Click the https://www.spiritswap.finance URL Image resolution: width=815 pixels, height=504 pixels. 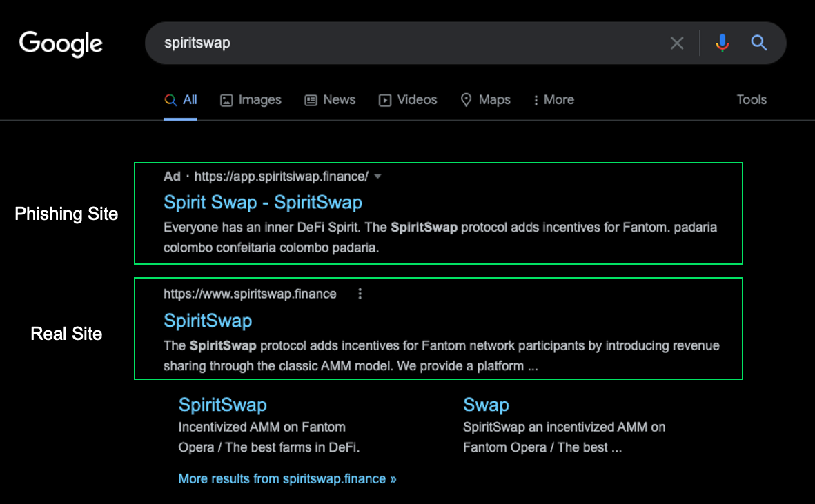click(x=250, y=294)
